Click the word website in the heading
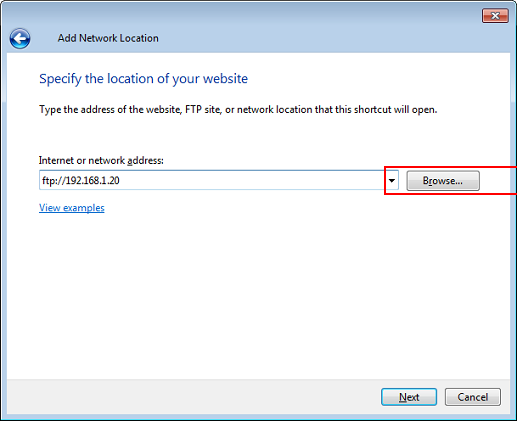Viewport: 517px width, 421px height. coord(225,79)
